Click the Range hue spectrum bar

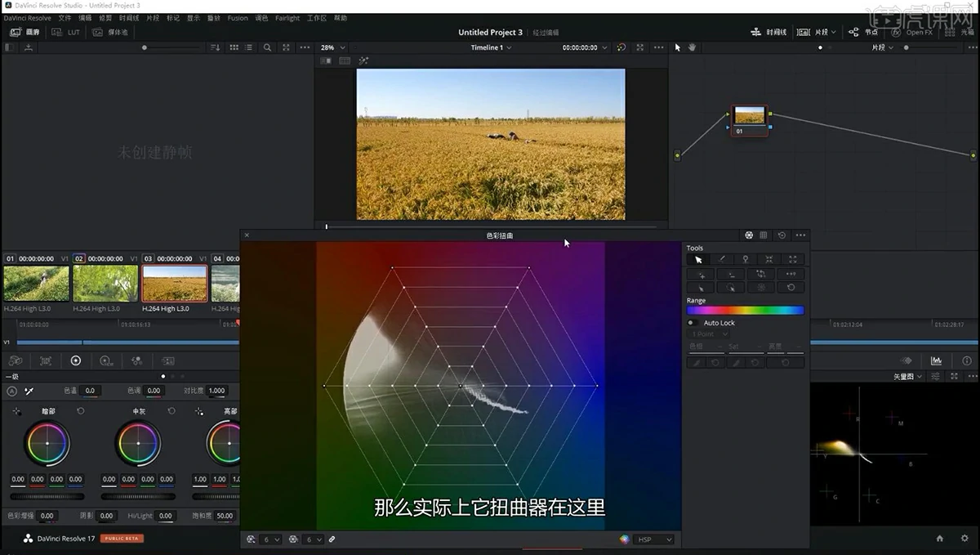[745, 311]
